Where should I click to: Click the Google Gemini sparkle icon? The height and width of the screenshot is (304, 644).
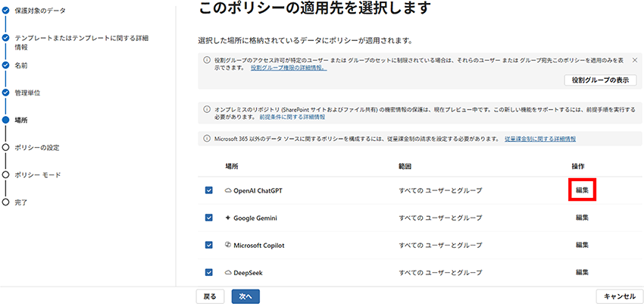tap(228, 218)
